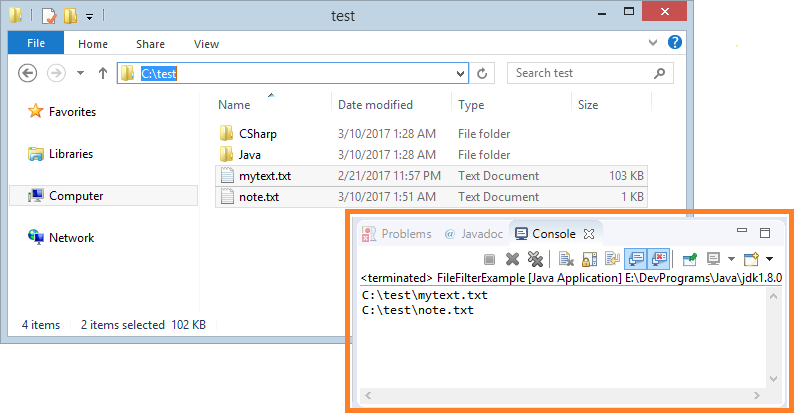795x415 pixels.
Task: Open the Display Selected Console dropdown arrow
Action: [x=731, y=259]
